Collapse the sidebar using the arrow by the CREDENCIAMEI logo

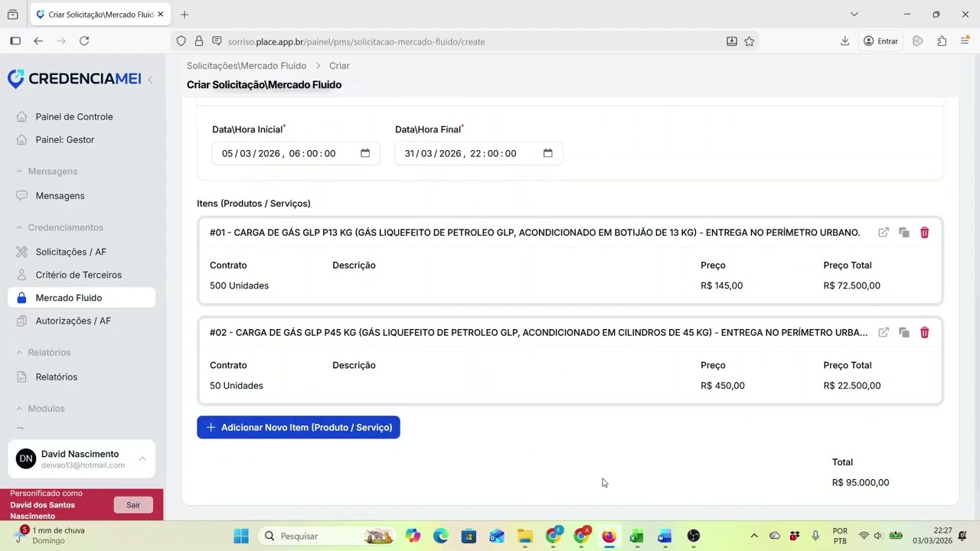point(150,79)
